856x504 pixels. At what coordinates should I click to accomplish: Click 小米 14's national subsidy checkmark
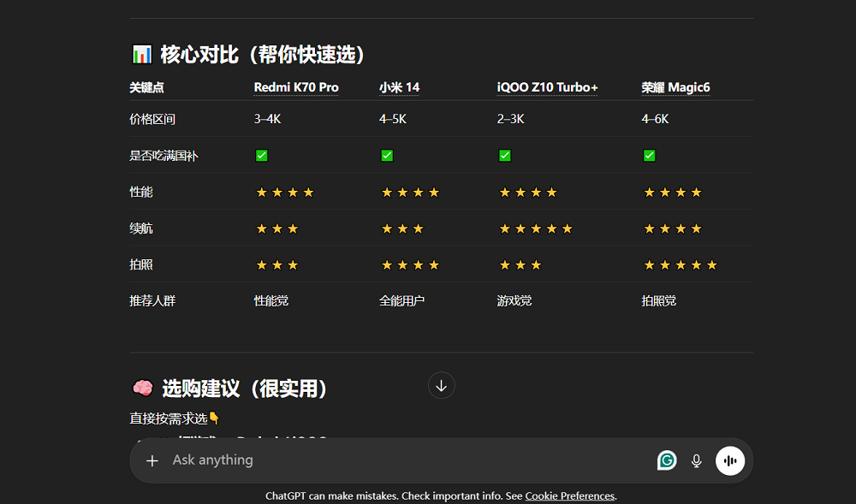click(x=387, y=155)
